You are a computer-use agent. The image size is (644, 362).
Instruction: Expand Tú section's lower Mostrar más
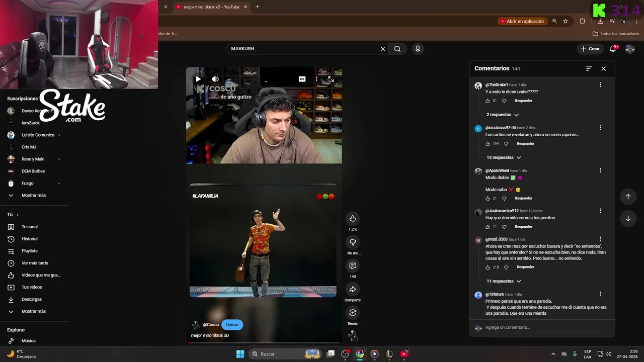click(x=33, y=311)
